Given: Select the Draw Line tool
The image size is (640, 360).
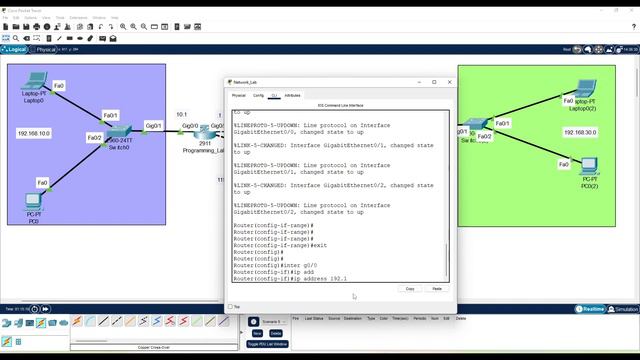Looking at the screenshot, I should tap(59, 38).
